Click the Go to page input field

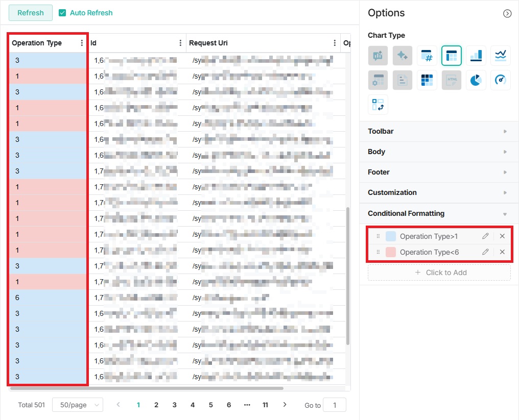[335, 405]
